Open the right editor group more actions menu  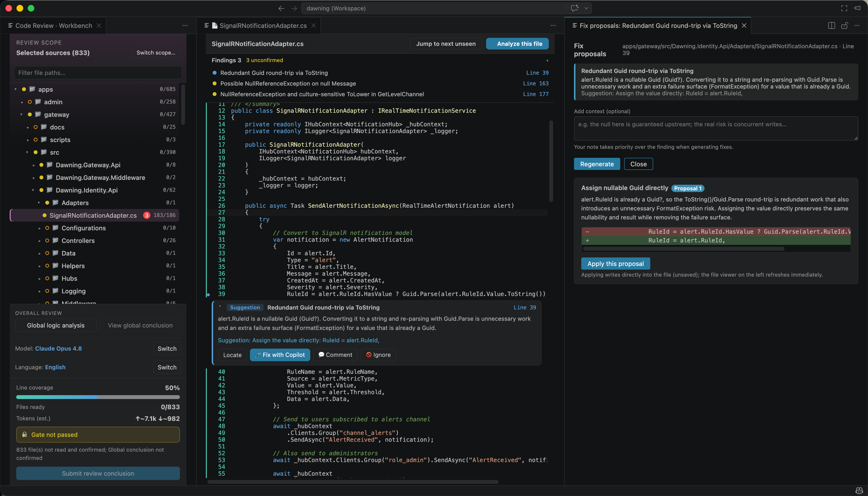(x=857, y=25)
